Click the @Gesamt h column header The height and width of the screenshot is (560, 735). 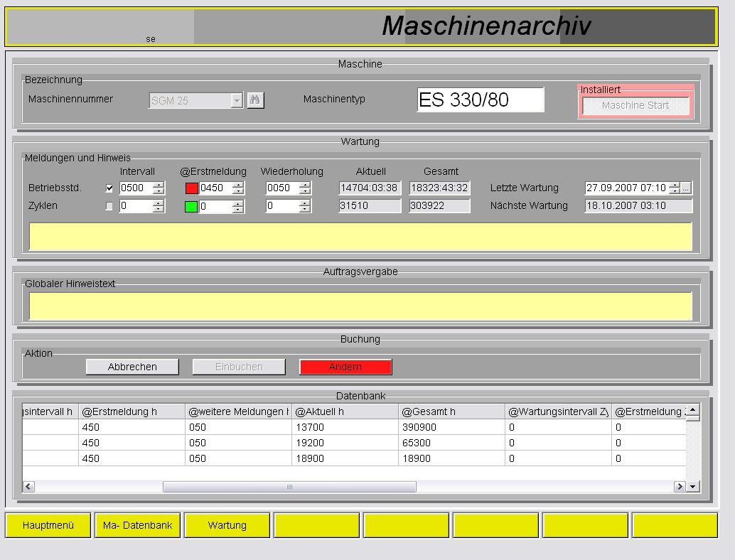point(451,411)
